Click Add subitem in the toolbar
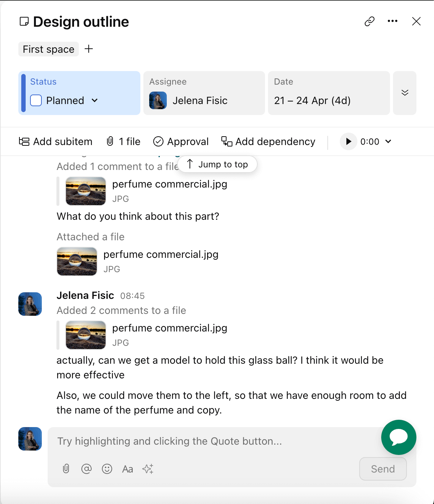The image size is (434, 504). click(56, 141)
